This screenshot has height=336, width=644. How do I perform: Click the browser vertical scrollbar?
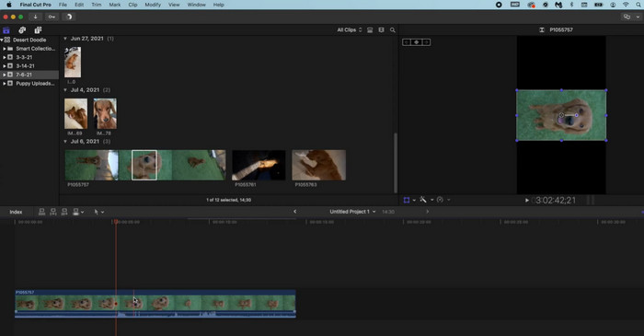[396, 163]
